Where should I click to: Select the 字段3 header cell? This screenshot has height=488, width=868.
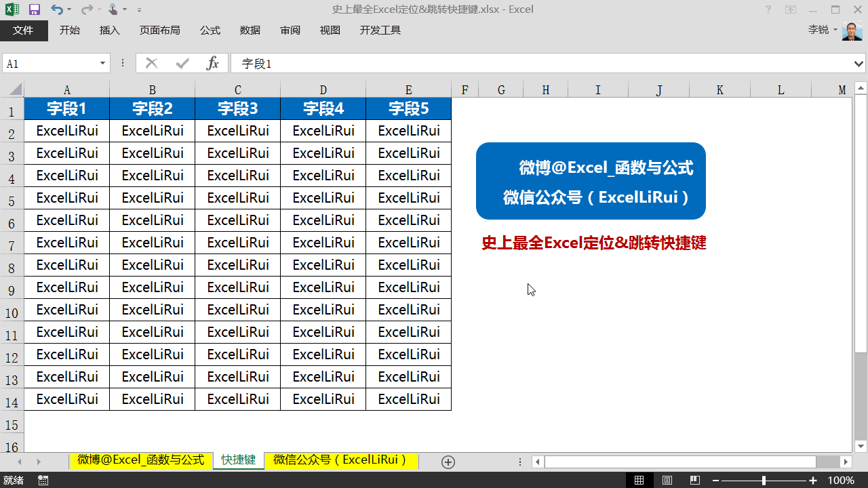click(x=238, y=108)
